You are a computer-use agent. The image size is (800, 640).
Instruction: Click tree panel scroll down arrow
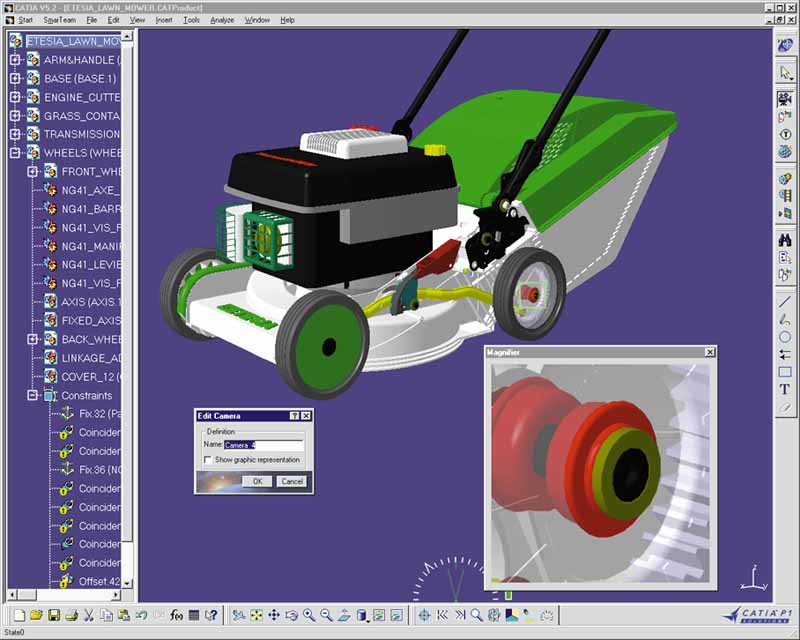click(x=127, y=583)
